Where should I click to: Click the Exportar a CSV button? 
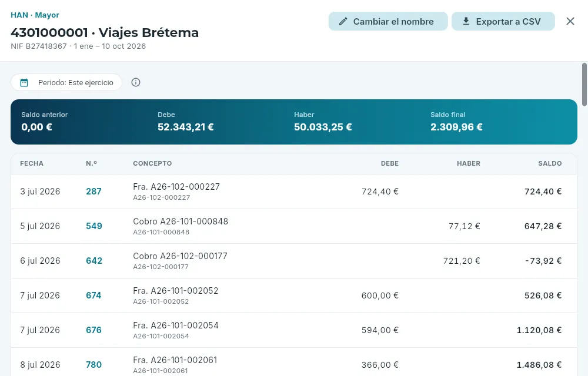click(x=503, y=21)
